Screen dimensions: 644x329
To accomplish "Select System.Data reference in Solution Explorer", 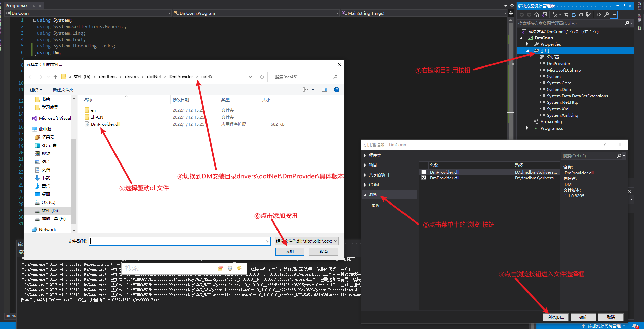I will (558, 90).
